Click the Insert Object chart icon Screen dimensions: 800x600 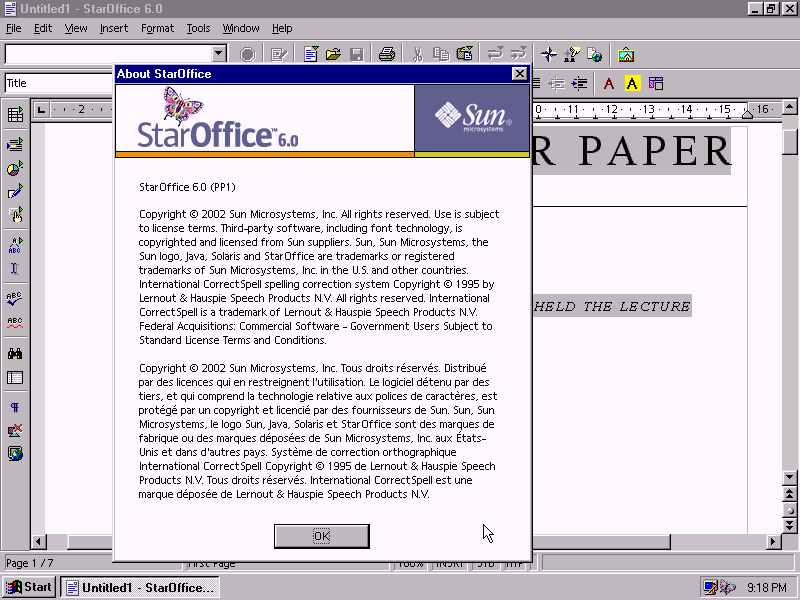15,168
